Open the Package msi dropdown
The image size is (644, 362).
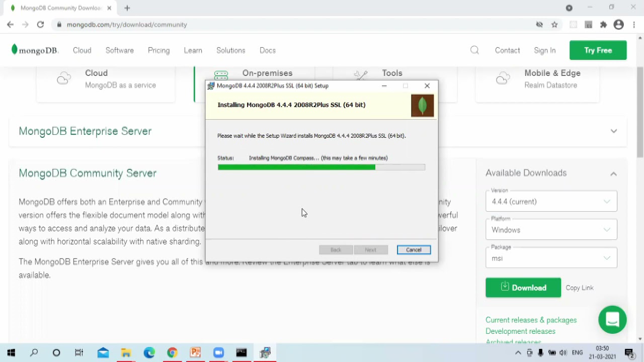[551, 258]
